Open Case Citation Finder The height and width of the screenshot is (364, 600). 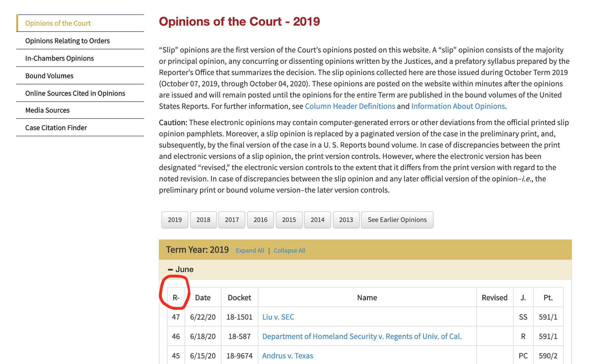(x=56, y=128)
